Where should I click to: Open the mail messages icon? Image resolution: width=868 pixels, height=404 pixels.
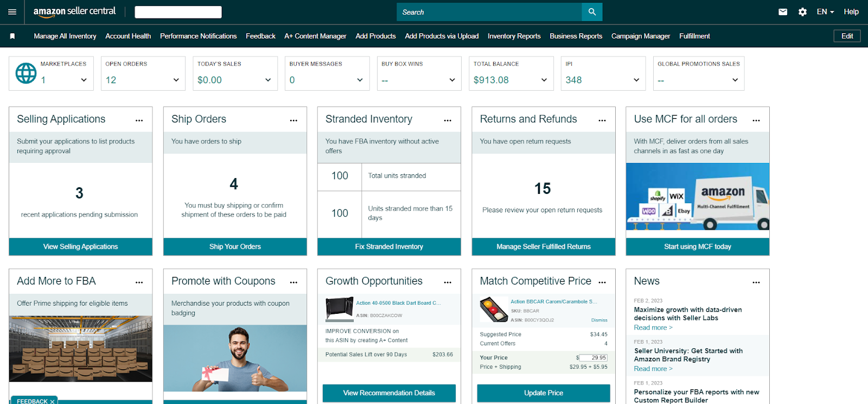click(x=783, y=12)
